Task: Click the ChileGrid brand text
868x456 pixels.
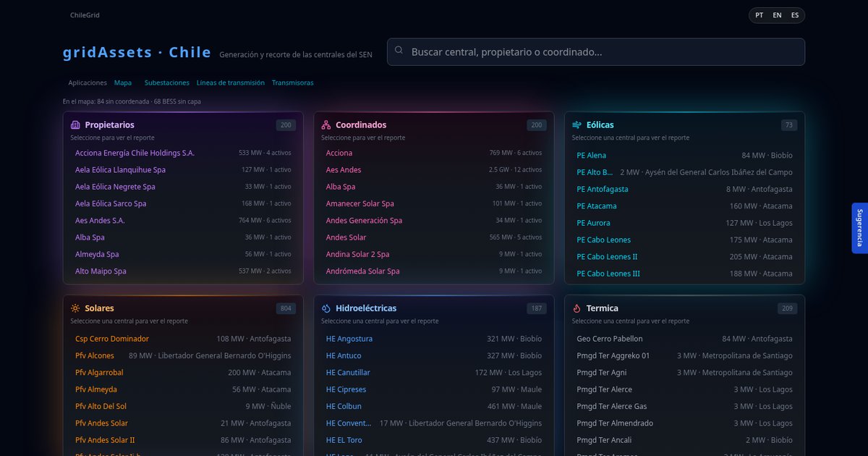Action: 85,15
